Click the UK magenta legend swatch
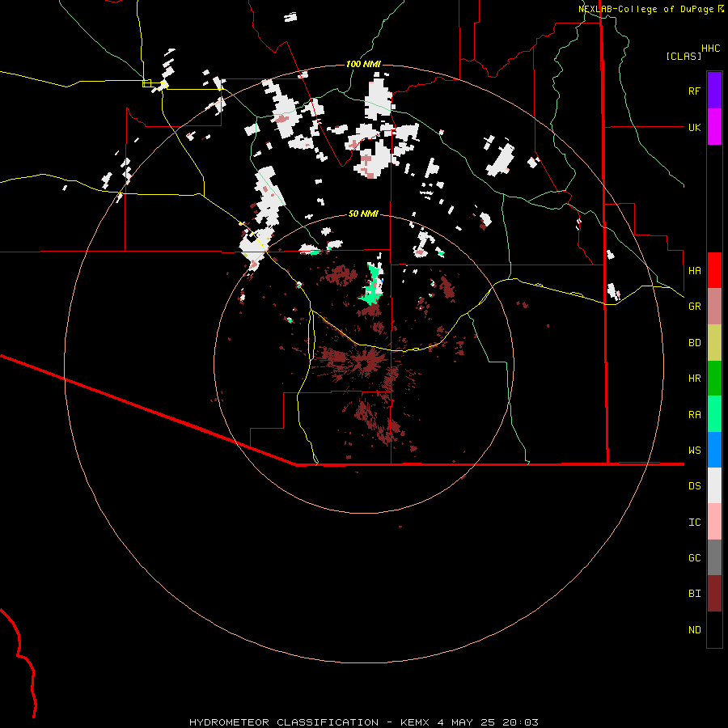The image size is (728, 728). tap(714, 127)
